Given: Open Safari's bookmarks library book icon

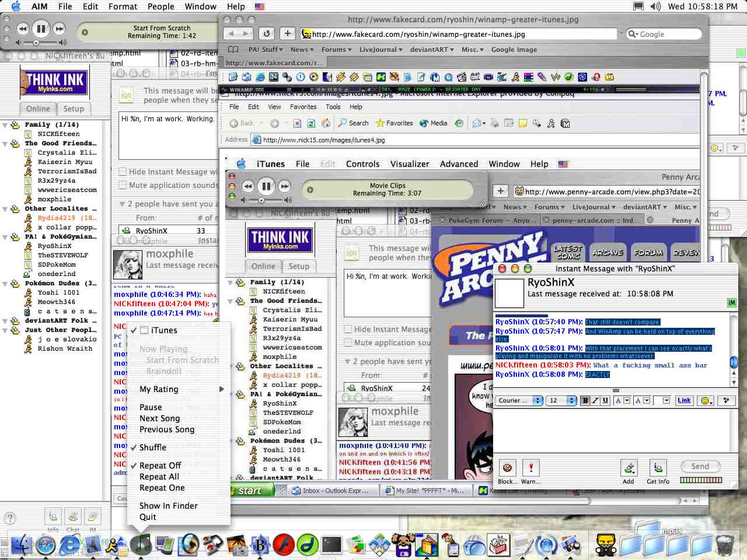Looking at the screenshot, I should pyautogui.click(x=233, y=50).
